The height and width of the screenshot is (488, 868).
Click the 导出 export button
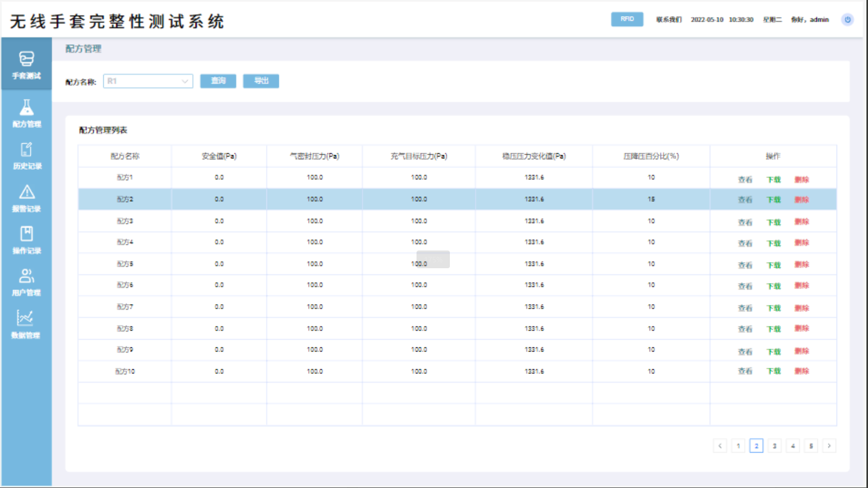coord(261,81)
